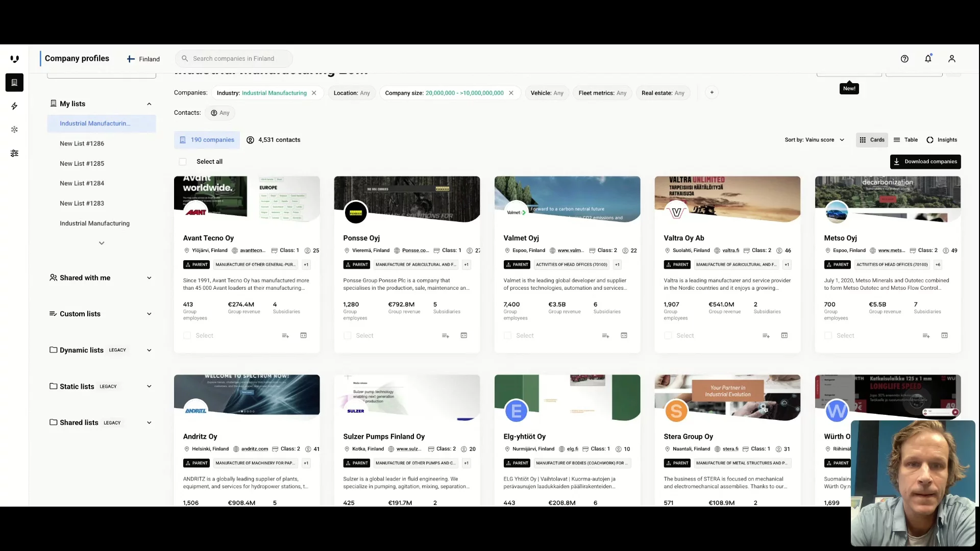Select the Metso Oyj card checkbox

[x=828, y=336]
